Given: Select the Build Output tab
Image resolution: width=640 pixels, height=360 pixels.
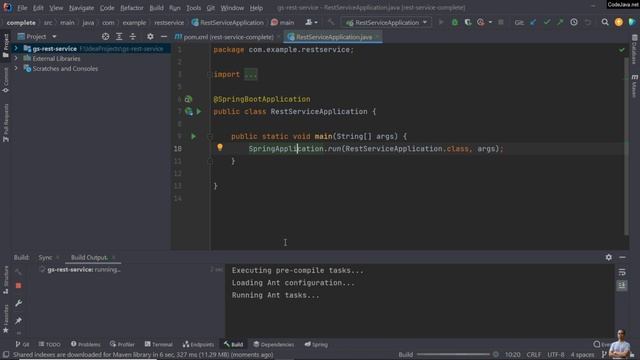Looking at the screenshot, I should (89, 258).
